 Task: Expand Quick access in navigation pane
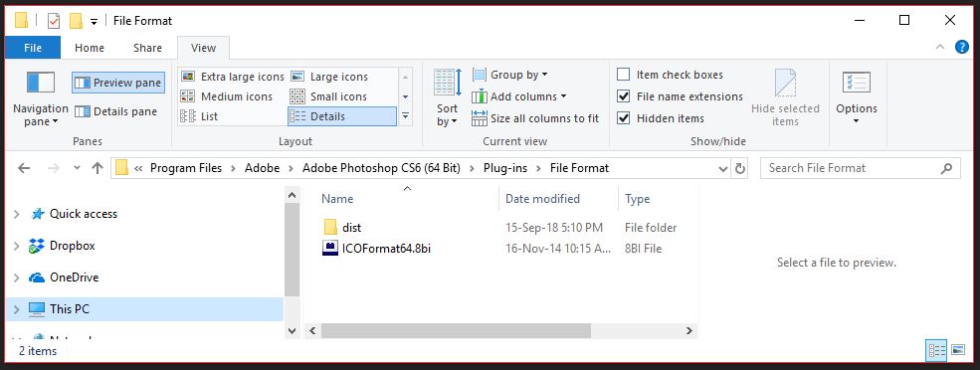(16, 215)
